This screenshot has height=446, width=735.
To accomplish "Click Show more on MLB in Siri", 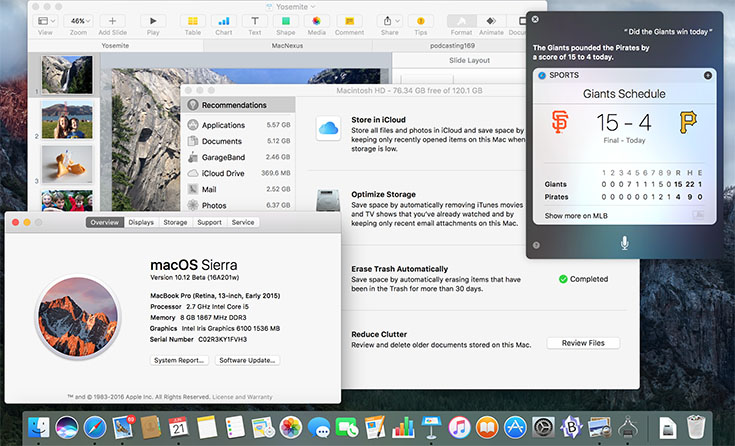I will (x=576, y=216).
